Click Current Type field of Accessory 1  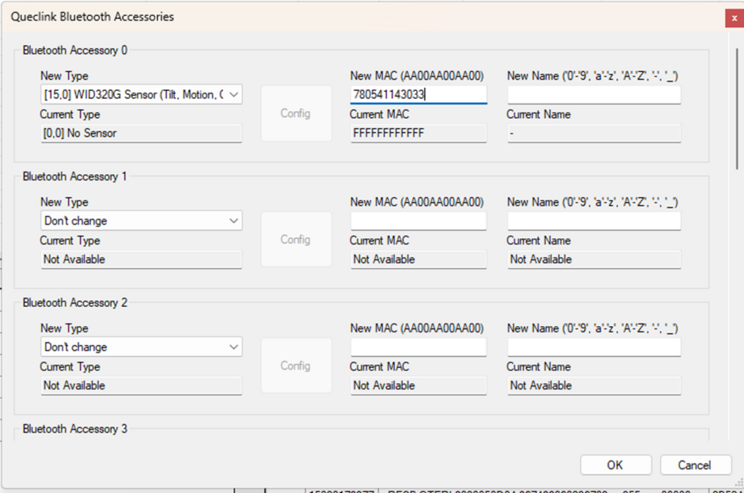[141, 259]
